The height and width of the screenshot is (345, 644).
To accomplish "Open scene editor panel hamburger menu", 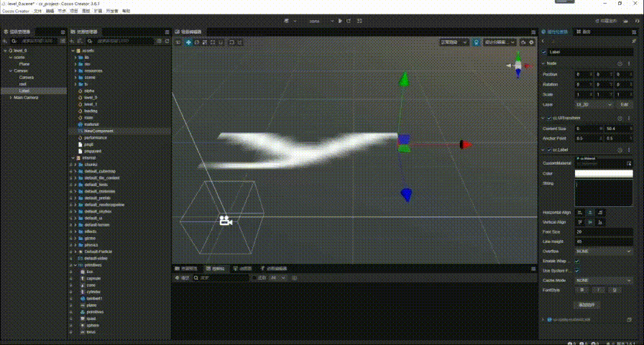I will click(533, 32).
